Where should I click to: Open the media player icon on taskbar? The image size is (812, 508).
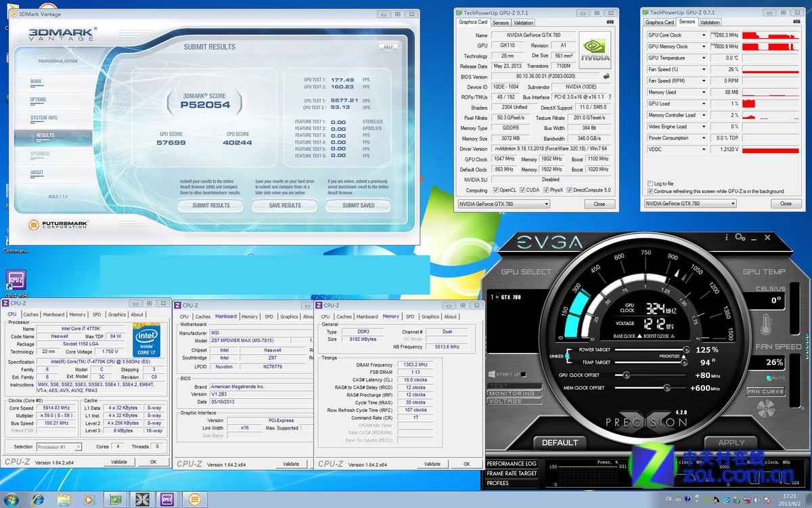coord(89,499)
